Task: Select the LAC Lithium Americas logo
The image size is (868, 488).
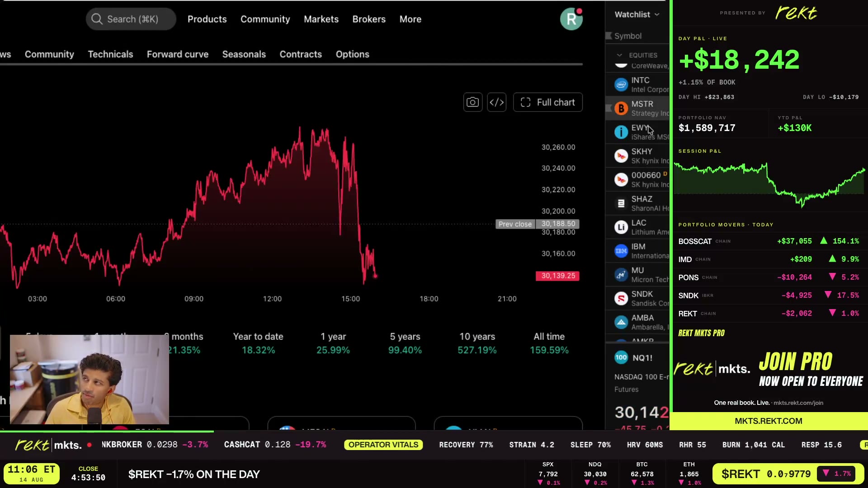Action: click(621, 227)
